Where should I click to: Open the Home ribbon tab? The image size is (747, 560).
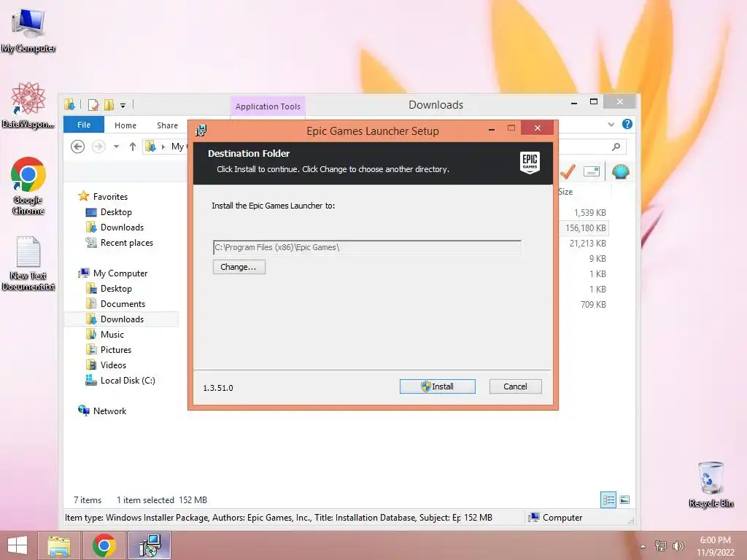point(125,125)
